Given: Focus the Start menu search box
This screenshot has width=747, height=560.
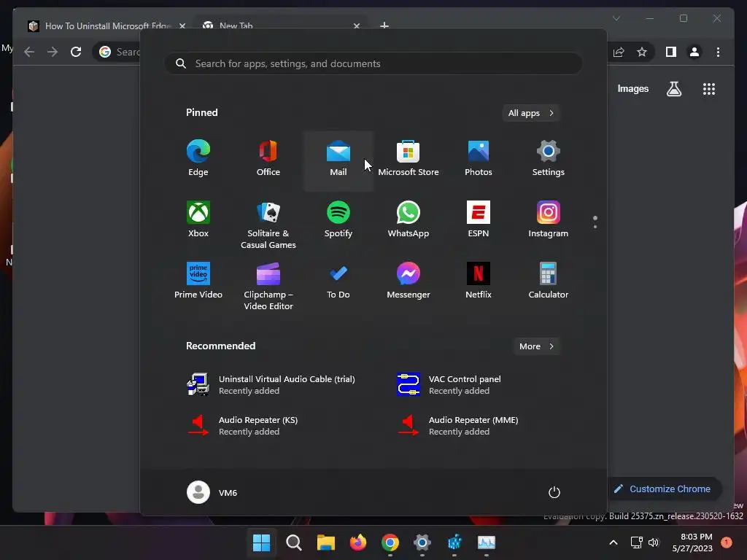Looking at the screenshot, I should 373,63.
